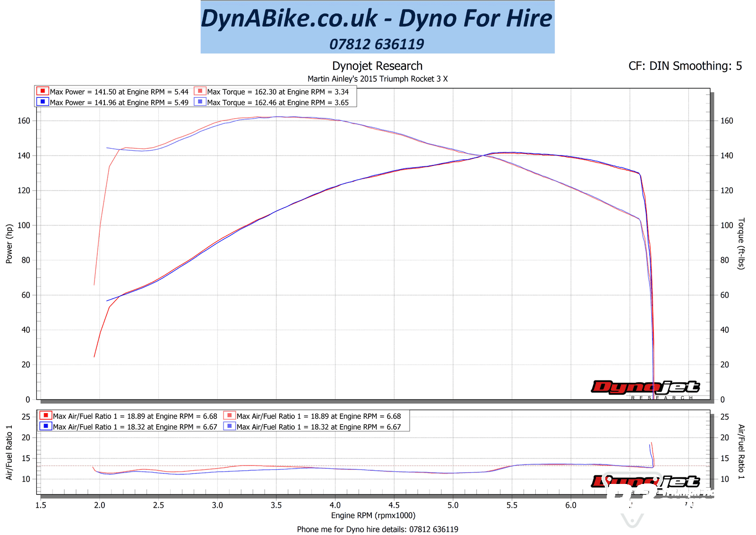The width and height of the screenshot is (756, 535).
Task: Click the DynABike.co.uk - Dyno For Hire banner title
Action: pos(377,19)
